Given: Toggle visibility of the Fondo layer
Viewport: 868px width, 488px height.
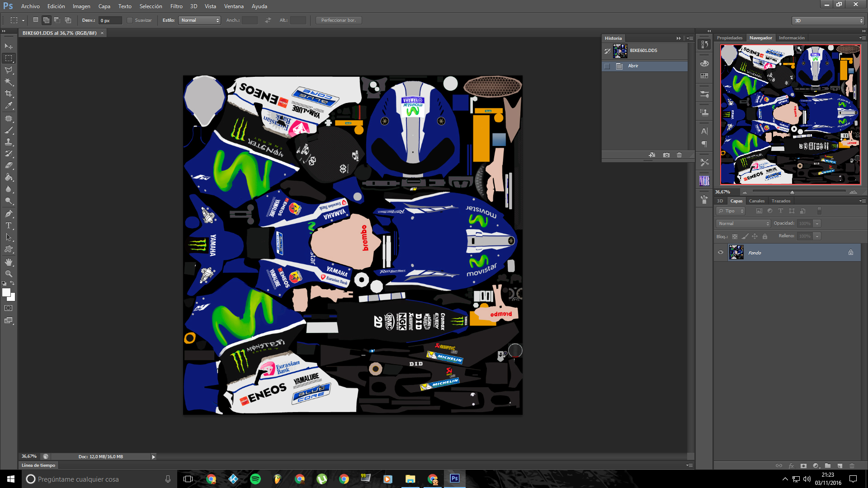Looking at the screenshot, I should [721, 253].
